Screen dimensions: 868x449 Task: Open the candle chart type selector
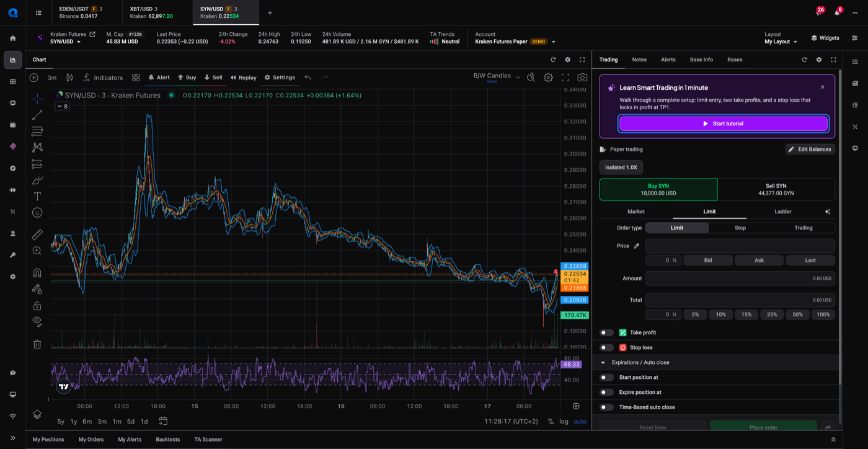69,78
